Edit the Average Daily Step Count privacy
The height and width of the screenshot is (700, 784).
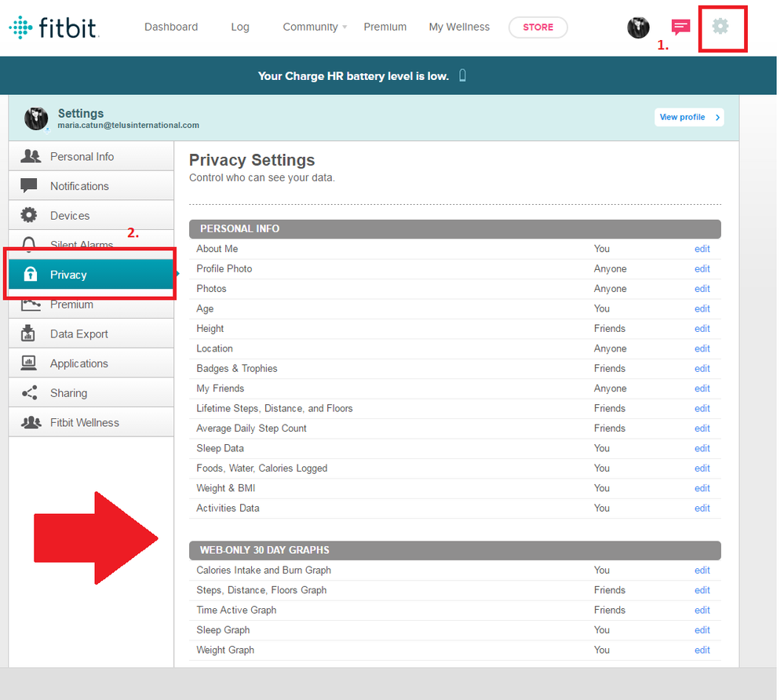(702, 428)
